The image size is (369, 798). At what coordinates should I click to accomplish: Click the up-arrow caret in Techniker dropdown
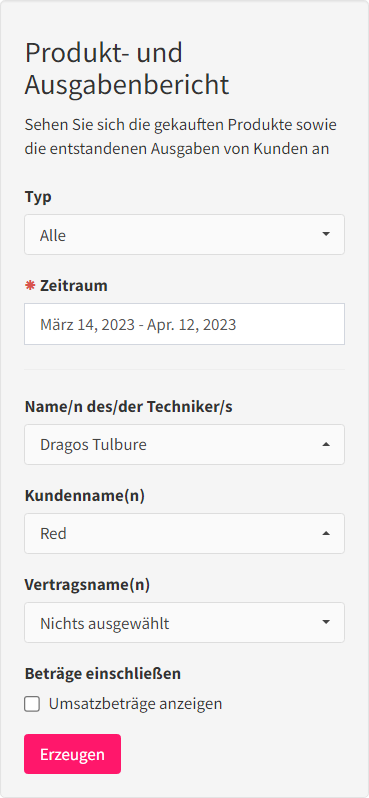click(x=326, y=444)
